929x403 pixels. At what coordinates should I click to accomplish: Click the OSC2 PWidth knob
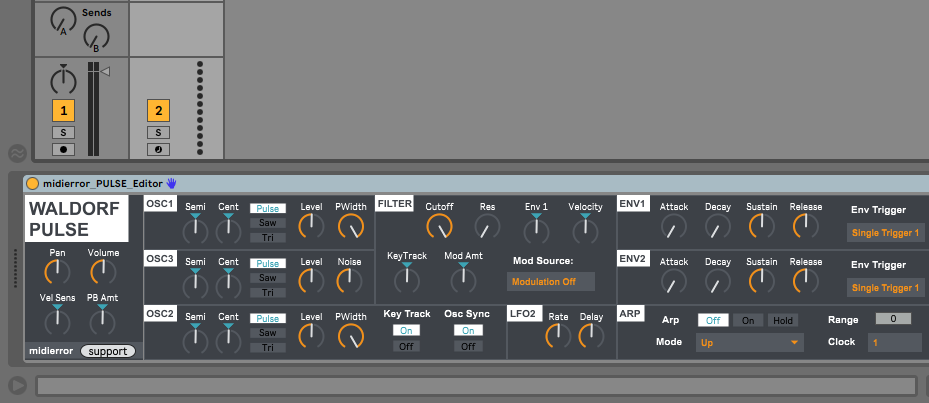[x=351, y=336]
